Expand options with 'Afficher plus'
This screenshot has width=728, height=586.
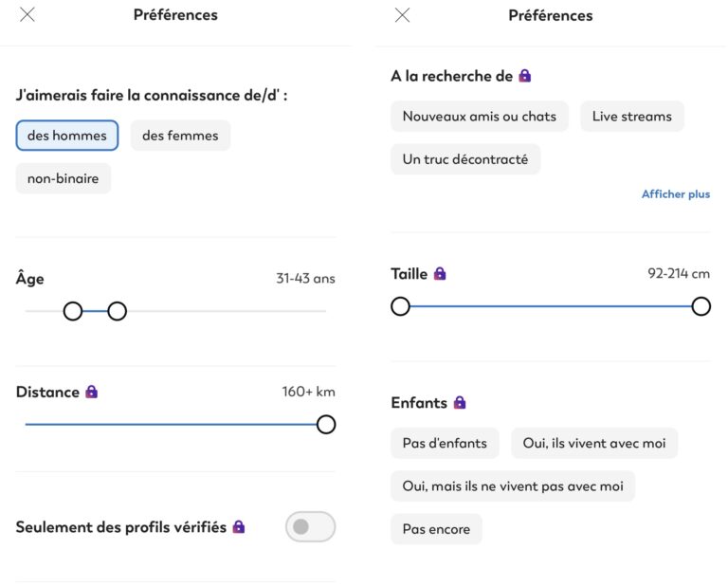pos(676,194)
